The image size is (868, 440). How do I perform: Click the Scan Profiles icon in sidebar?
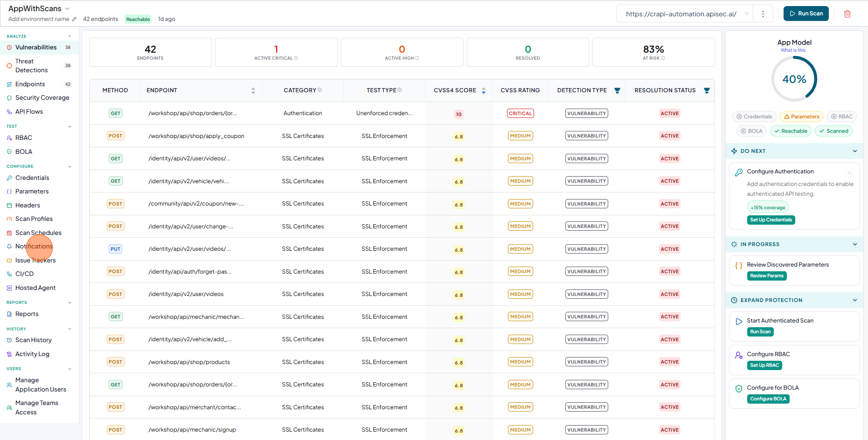click(x=9, y=219)
